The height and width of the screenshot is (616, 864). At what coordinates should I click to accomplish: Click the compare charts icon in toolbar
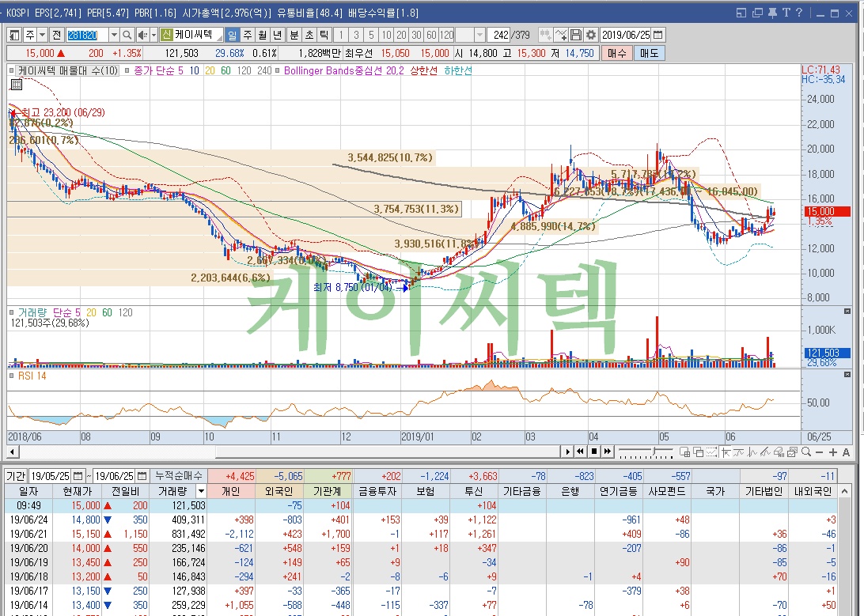[545, 36]
